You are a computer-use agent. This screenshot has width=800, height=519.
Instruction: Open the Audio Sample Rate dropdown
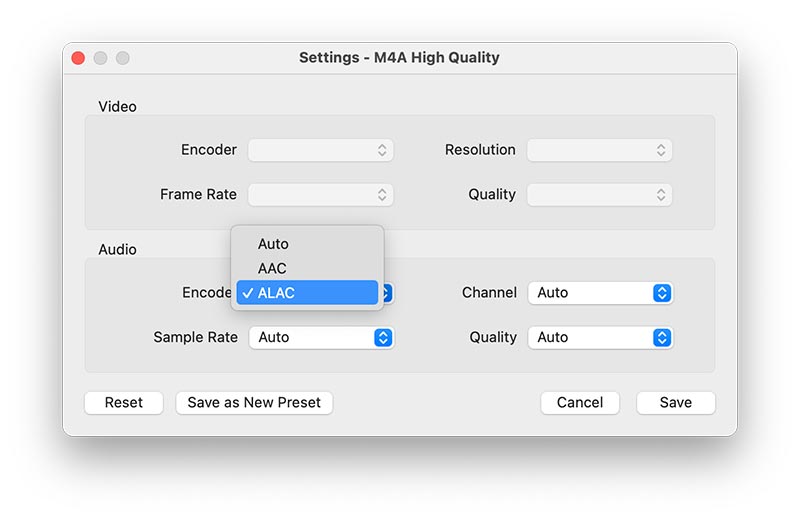[x=321, y=337]
